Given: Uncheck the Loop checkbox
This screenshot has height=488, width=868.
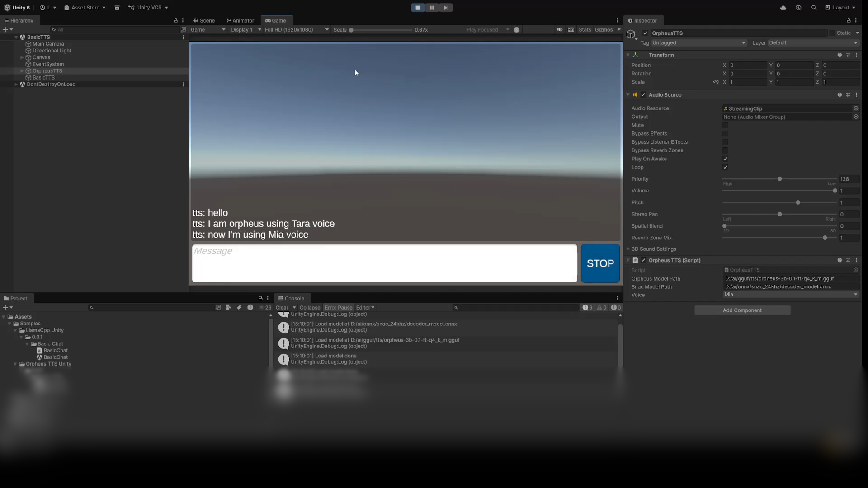Looking at the screenshot, I should [725, 167].
